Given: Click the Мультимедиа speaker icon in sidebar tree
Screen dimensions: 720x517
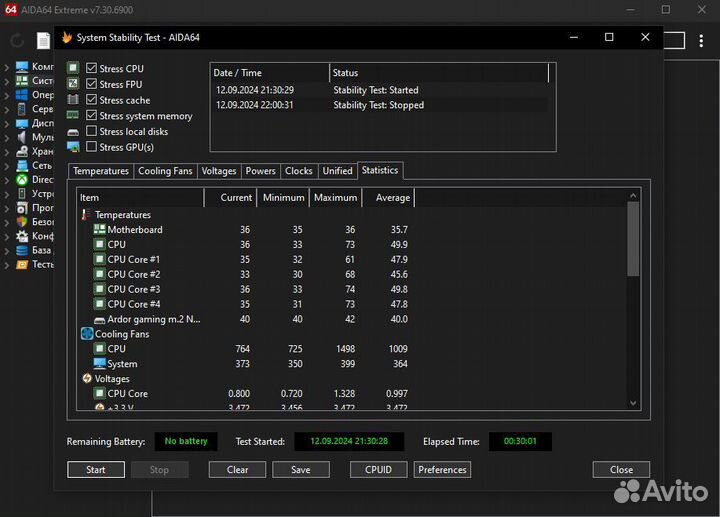Looking at the screenshot, I should (22, 137).
